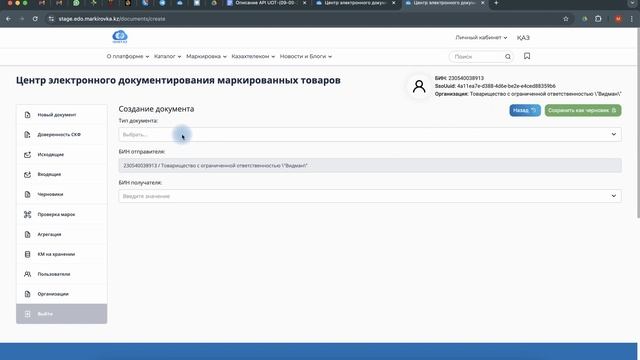Switch language to ҚАЗ

click(x=523, y=38)
